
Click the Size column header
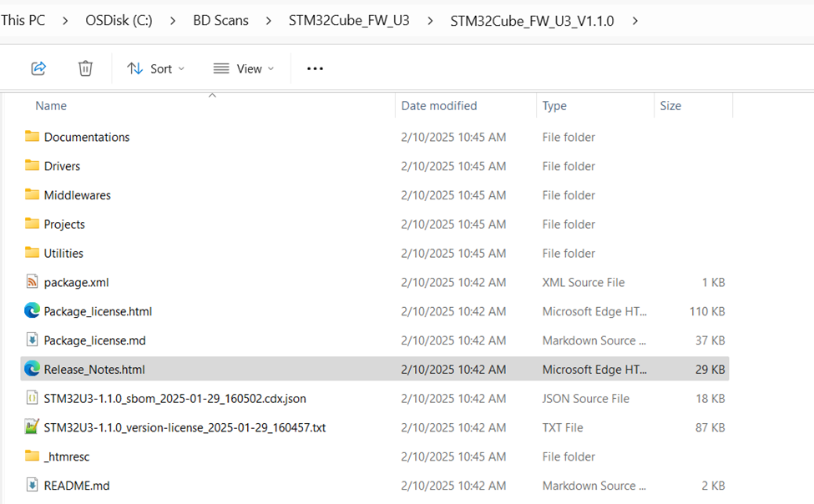click(670, 106)
